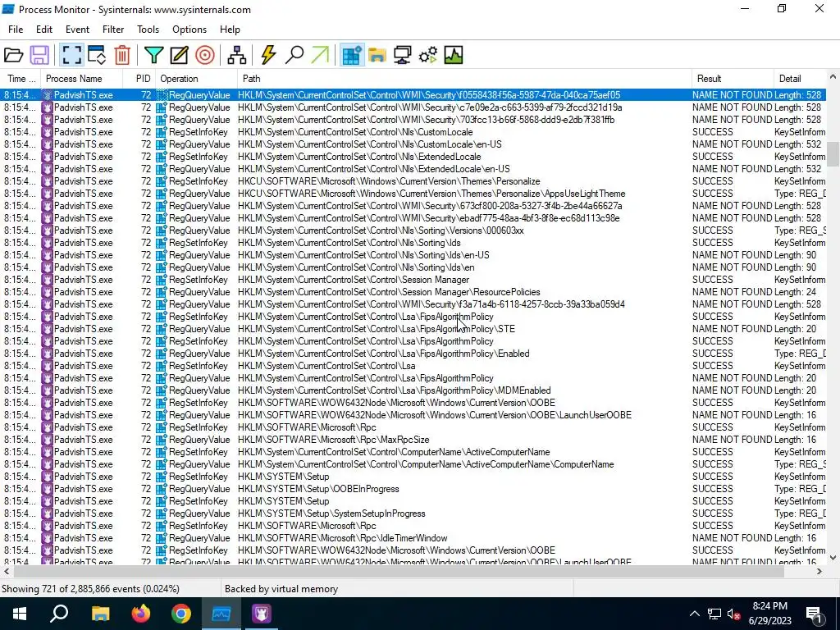
Task: Open the Windows Start menu
Action: [x=20, y=614]
